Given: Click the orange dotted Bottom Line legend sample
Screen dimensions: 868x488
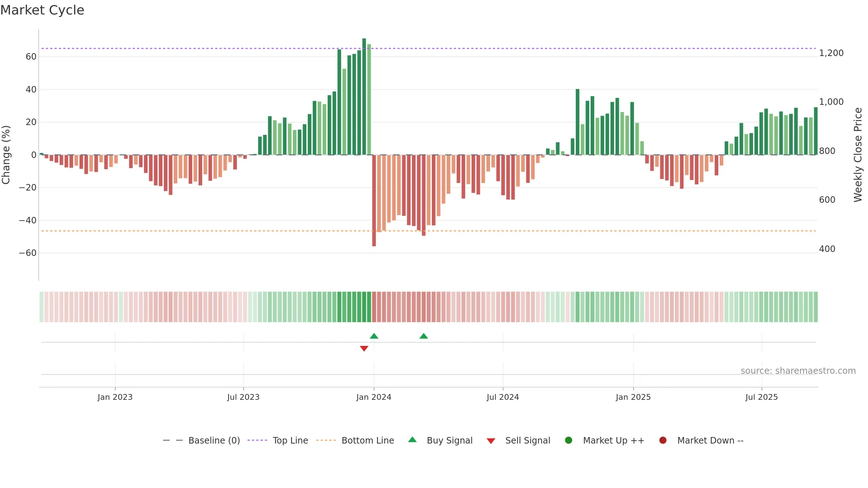Looking at the screenshot, I should 326,440.
